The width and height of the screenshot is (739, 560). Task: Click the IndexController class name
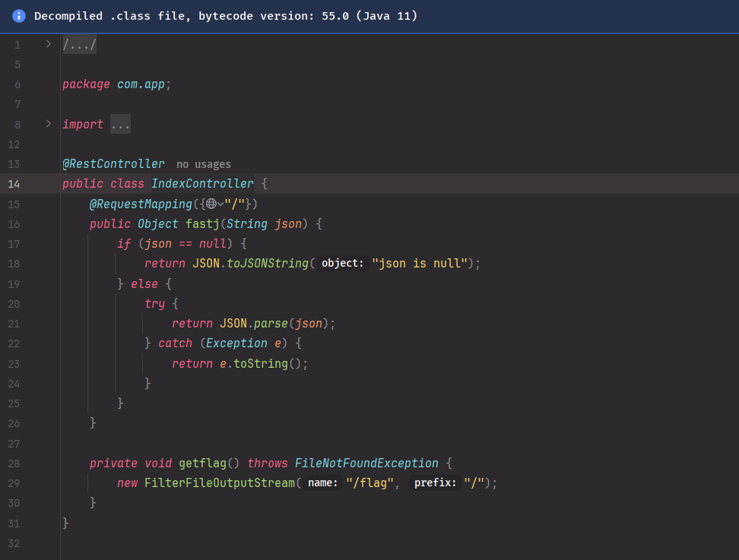pyautogui.click(x=202, y=184)
